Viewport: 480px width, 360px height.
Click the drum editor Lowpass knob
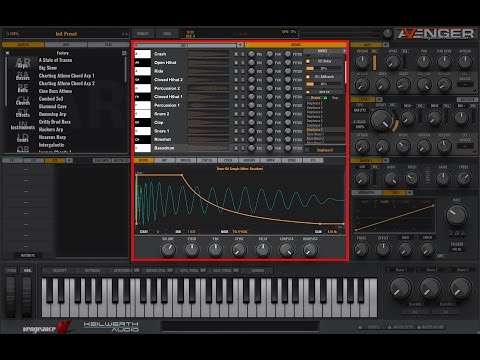coord(286,250)
